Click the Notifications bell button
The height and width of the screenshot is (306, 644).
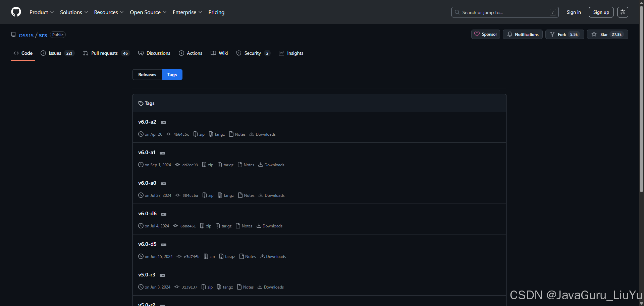coord(523,34)
